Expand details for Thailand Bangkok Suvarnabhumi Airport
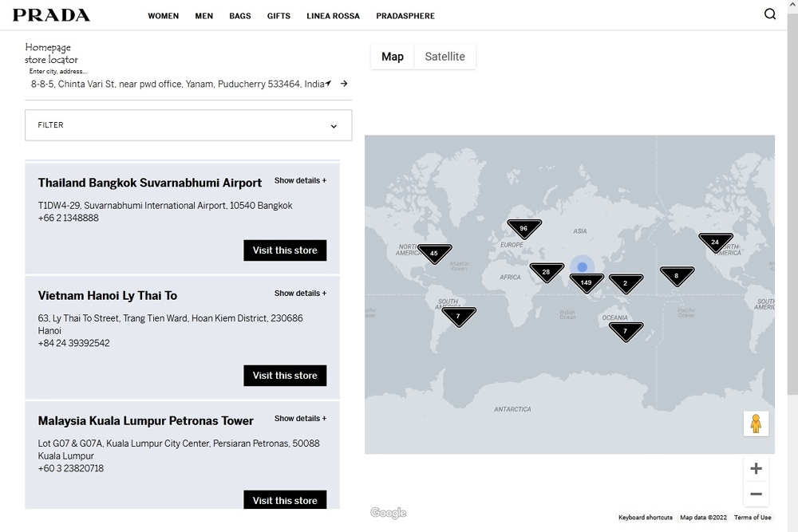Screen dimensions: 798x532 click(300, 180)
